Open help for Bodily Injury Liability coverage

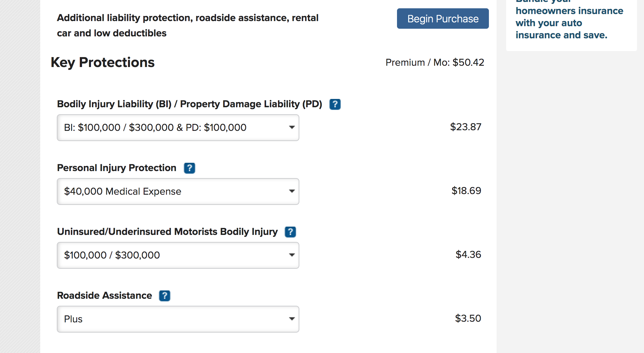[x=335, y=104]
